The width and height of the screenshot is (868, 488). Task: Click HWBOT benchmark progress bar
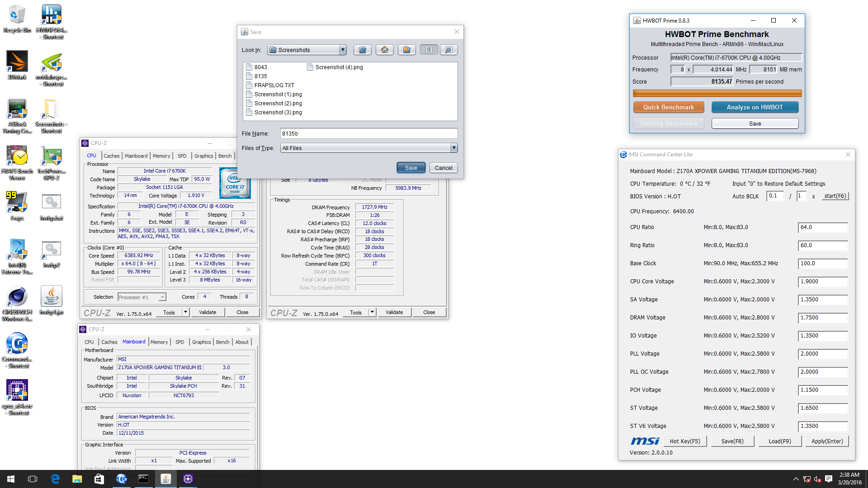point(717,94)
